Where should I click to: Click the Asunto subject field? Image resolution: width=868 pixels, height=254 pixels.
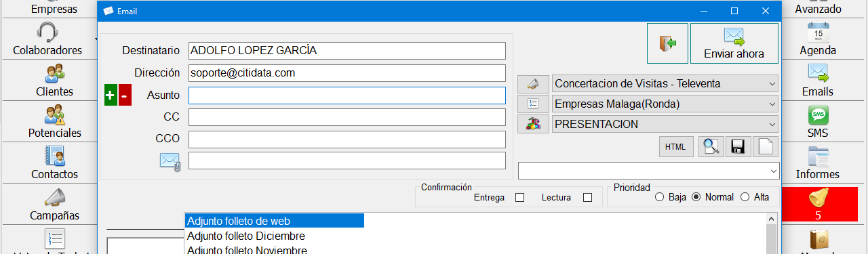coord(347,96)
